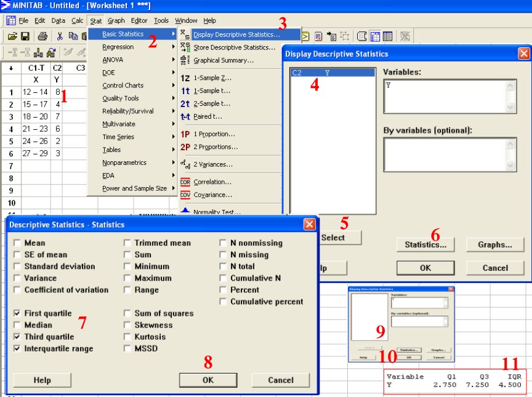Toggle the Median checkbox

pos(17,325)
